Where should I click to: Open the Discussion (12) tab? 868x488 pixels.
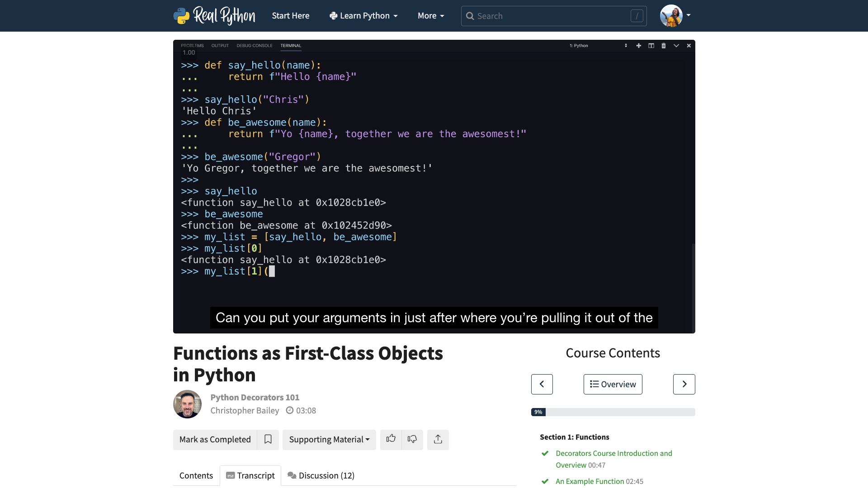pos(321,475)
